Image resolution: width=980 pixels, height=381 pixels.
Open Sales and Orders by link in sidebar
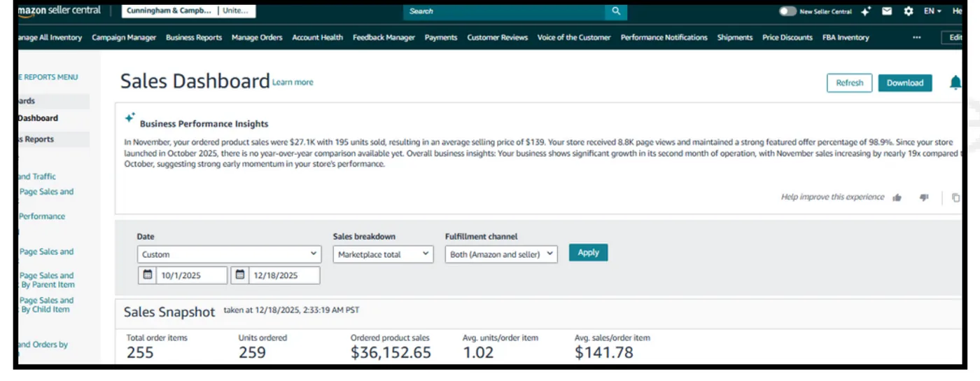pos(43,345)
